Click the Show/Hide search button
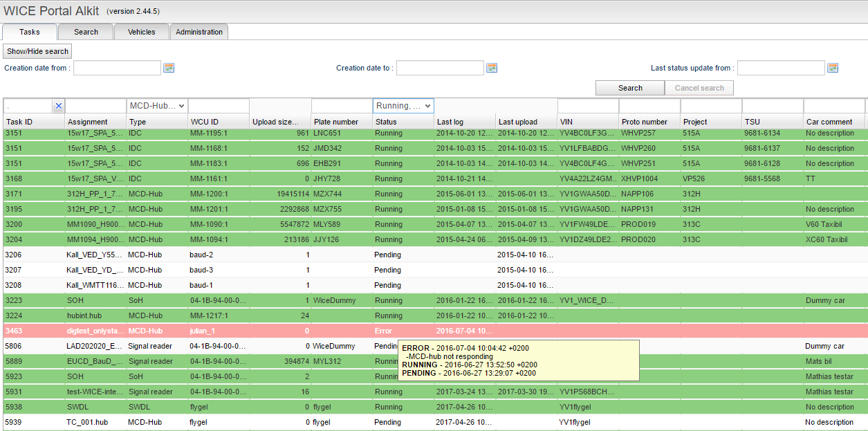868x431 pixels. tap(37, 51)
